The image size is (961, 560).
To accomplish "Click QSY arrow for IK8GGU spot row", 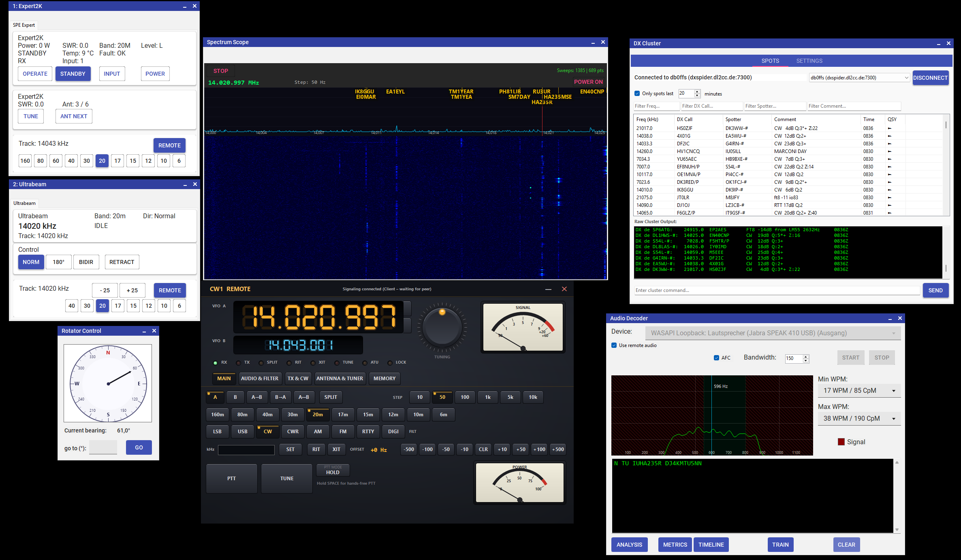I will tap(890, 190).
